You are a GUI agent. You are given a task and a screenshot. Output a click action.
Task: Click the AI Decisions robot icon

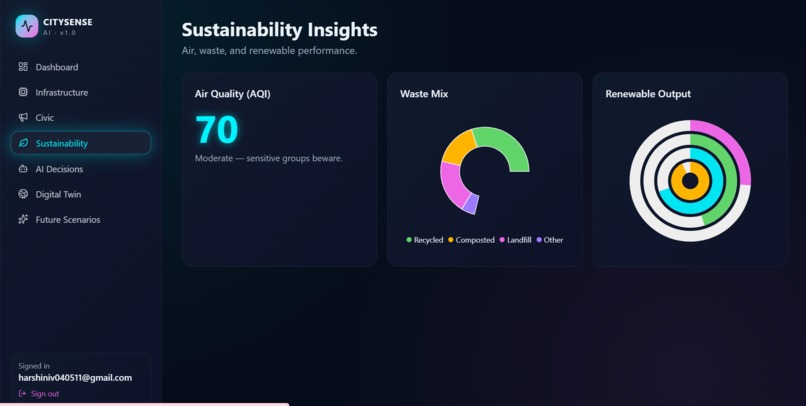(23, 169)
